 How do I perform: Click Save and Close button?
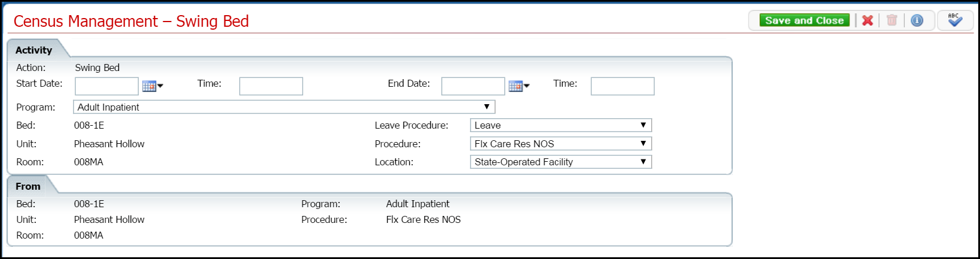(x=805, y=20)
